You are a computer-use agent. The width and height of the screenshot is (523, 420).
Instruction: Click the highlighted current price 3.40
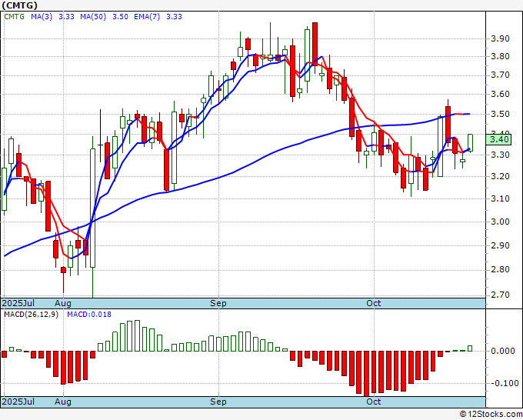point(498,139)
